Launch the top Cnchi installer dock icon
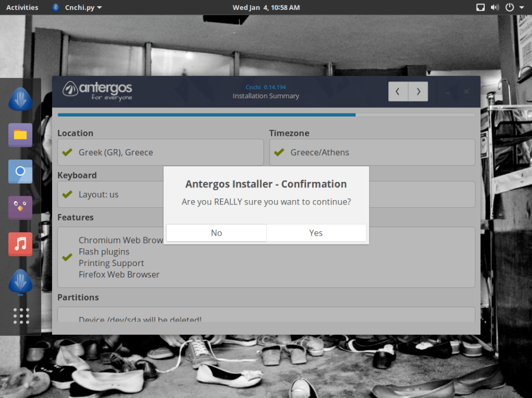Image resolution: width=532 pixels, height=398 pixels. click(21, 99)
